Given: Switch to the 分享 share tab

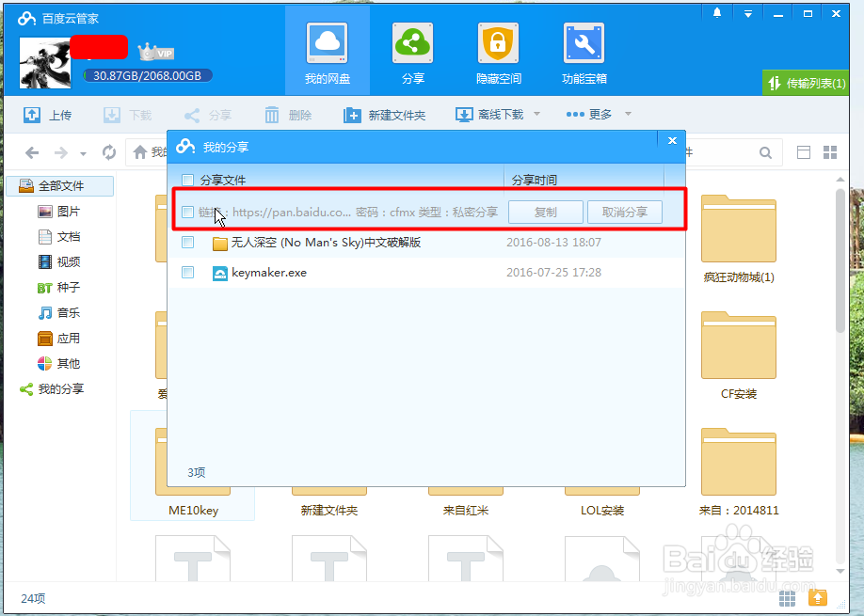Looking at the screenshot, I should (413, 53).
